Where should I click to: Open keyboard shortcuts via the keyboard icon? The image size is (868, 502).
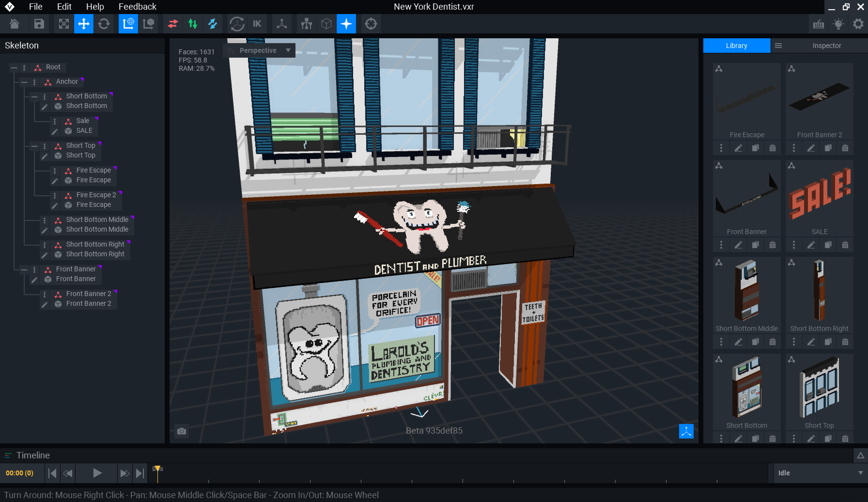[819, 24]
